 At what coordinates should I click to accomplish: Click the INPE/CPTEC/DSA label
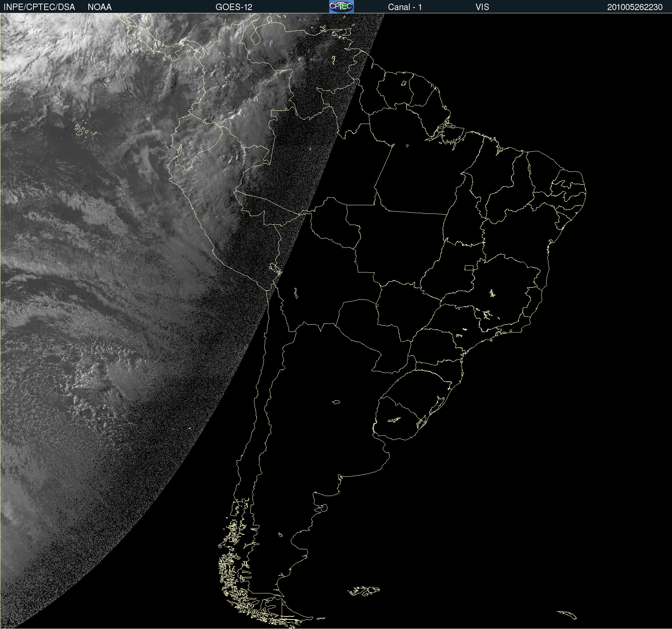click(x=39, y=7)
